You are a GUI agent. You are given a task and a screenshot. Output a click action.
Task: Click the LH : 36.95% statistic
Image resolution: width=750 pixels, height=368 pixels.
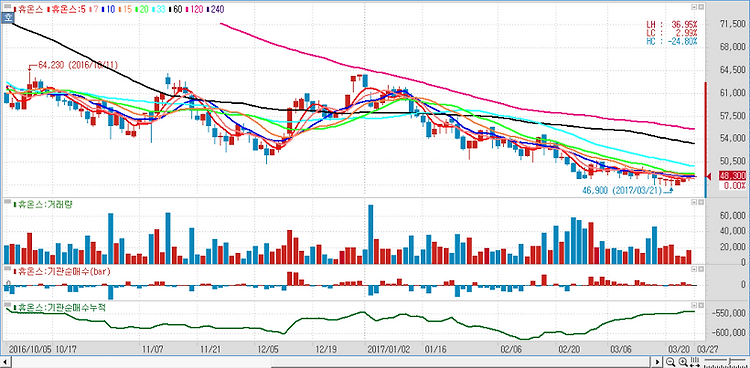tap(672, 24)
